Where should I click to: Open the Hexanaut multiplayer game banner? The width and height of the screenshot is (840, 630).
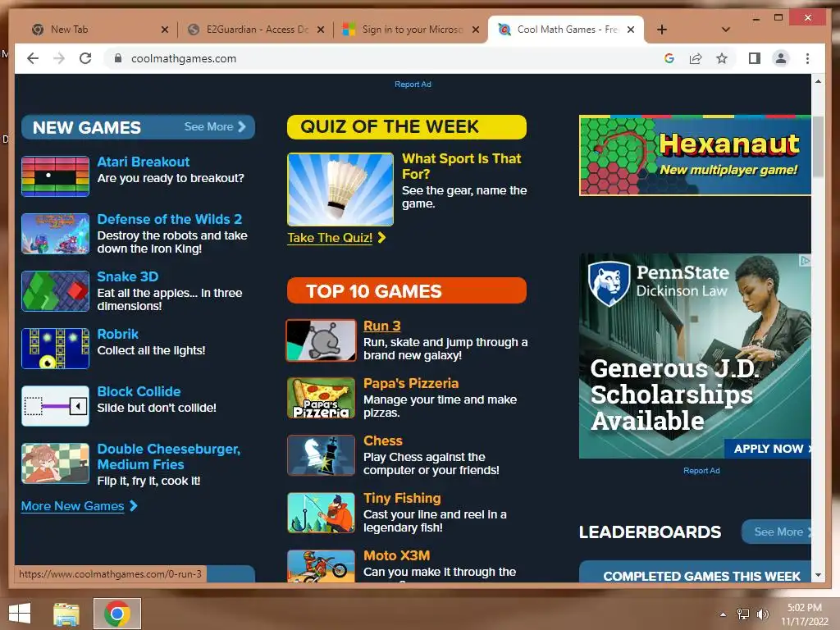click(x=695, y=155)
